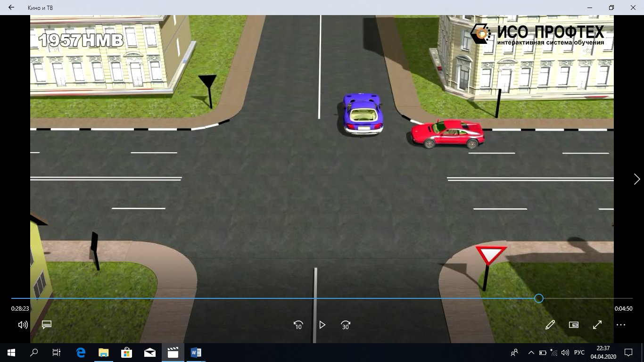Open the taskbar search magnifier
Screen dimensions: 644x362
click(34, 353)
